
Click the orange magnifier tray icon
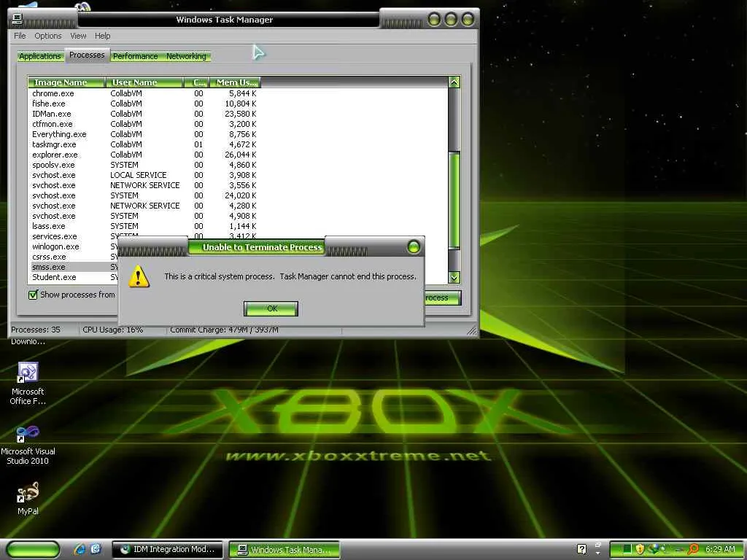[x=693, y=549]
